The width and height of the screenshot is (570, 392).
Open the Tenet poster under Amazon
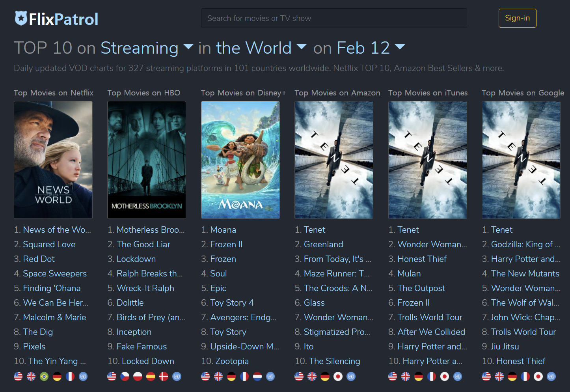click(x=334, y=160)
